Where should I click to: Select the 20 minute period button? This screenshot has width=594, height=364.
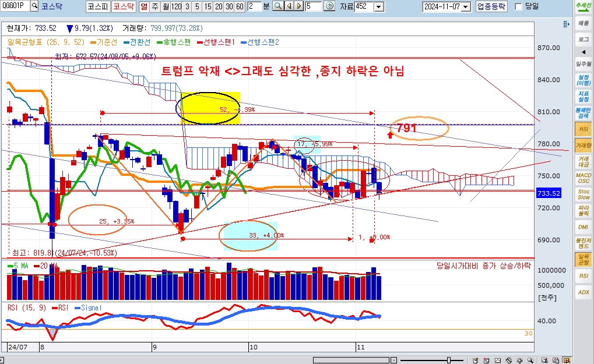point(219,6)
